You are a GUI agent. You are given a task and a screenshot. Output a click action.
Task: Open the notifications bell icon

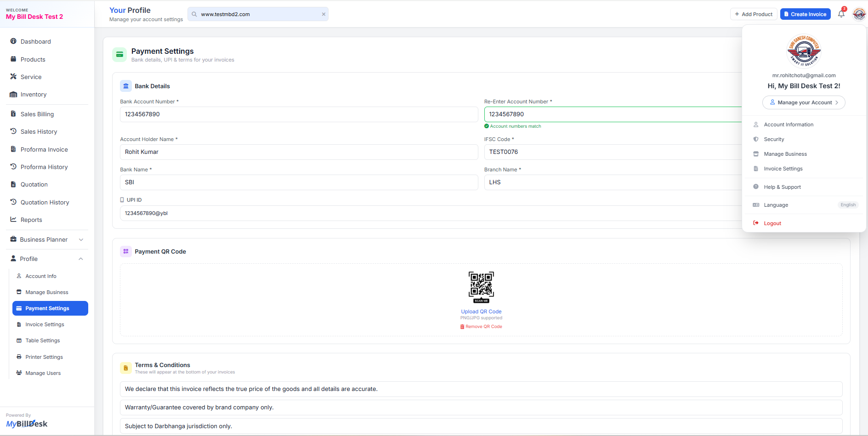841,14
